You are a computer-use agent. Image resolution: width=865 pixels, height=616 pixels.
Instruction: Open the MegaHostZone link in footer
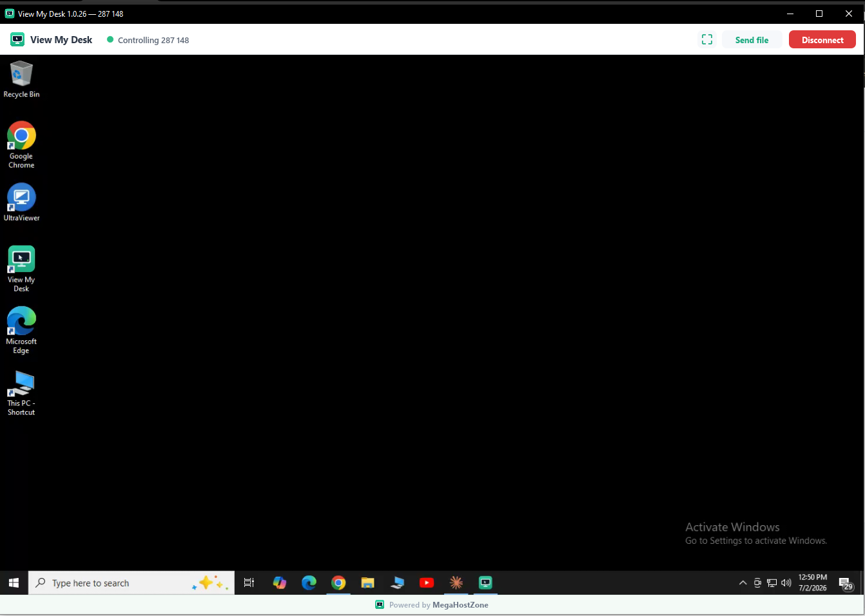click(460, 605)
